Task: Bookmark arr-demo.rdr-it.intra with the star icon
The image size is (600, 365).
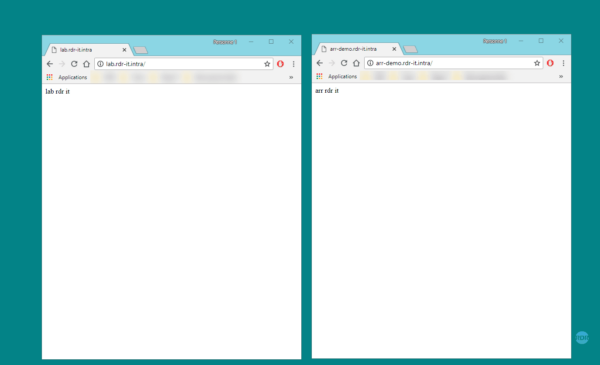Action: pyautogui.click(x=537, y=63)
